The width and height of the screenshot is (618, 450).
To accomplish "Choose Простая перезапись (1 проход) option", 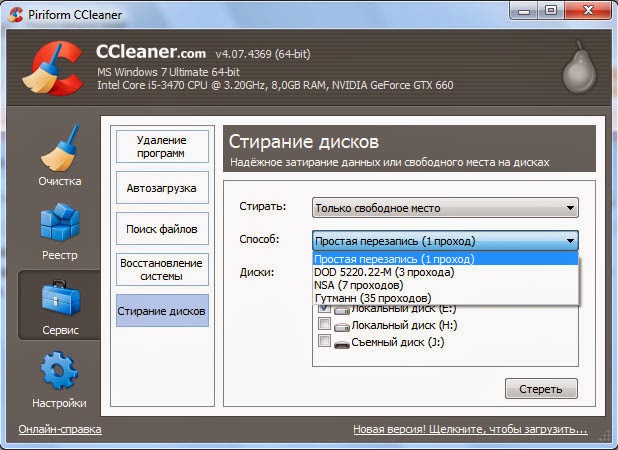I will [x=445, y=259].
